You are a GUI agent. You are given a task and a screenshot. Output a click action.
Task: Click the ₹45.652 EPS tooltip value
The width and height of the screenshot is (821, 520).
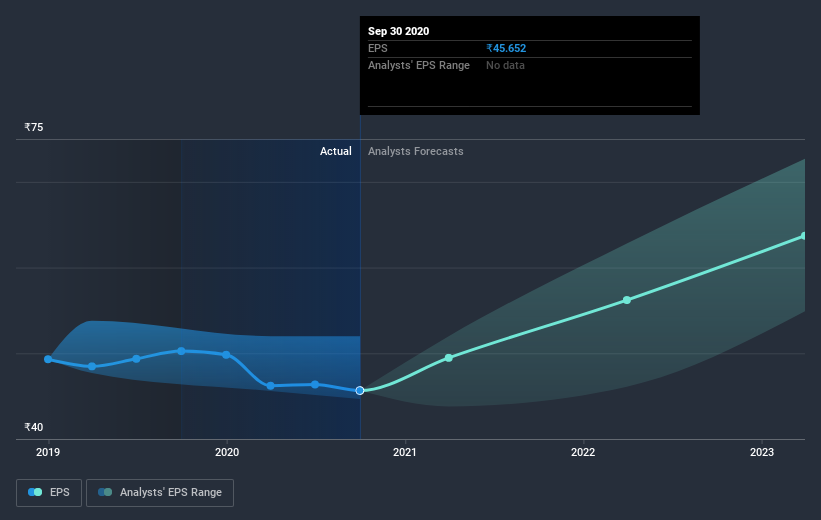(x=506, y=48)
